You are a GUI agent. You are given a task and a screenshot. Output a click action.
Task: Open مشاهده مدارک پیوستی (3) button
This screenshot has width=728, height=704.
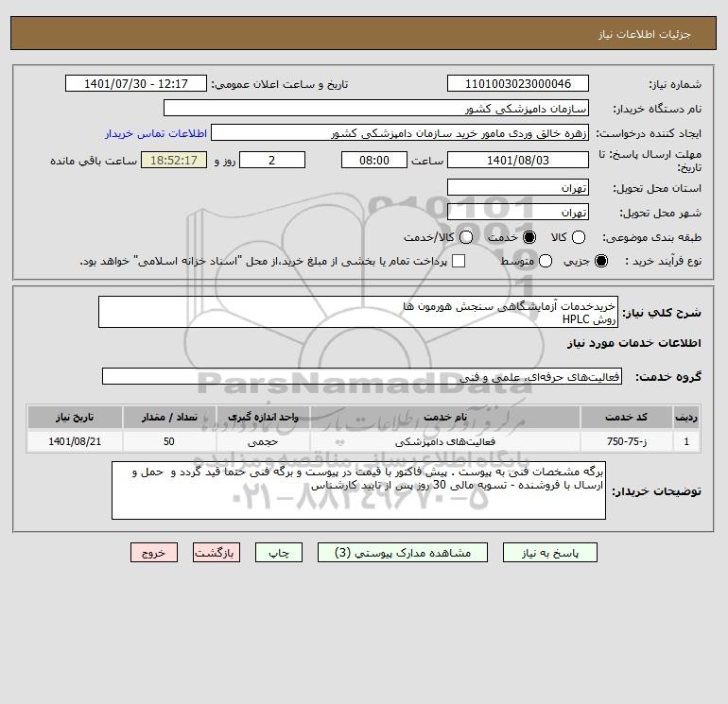[403, 553]
